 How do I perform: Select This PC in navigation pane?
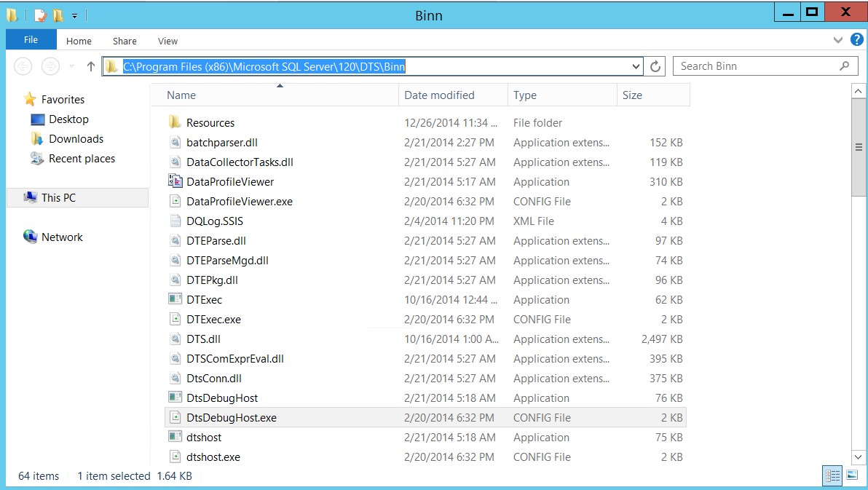click(x=58, y=198)
